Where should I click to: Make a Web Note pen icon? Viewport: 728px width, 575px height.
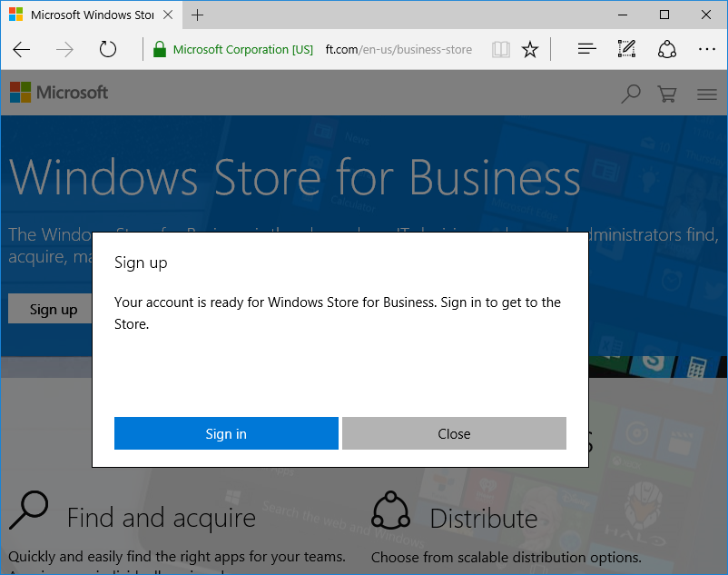pos(627,50)
